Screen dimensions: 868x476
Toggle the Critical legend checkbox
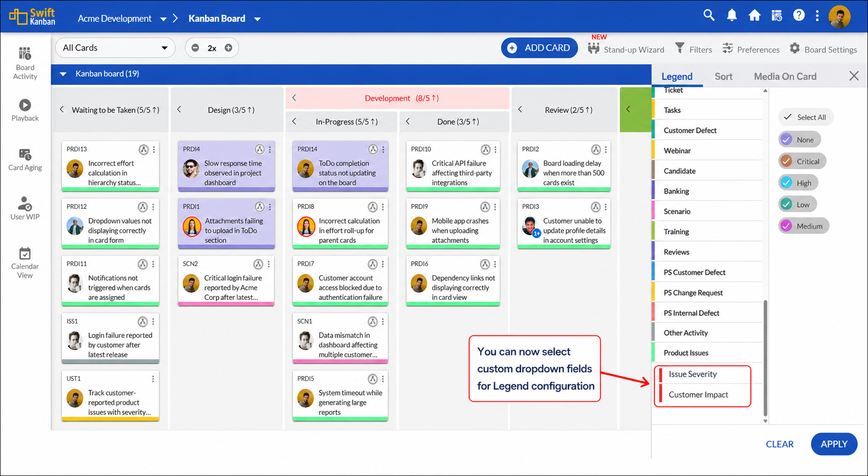pyautogui.click(x=786, y=161)
